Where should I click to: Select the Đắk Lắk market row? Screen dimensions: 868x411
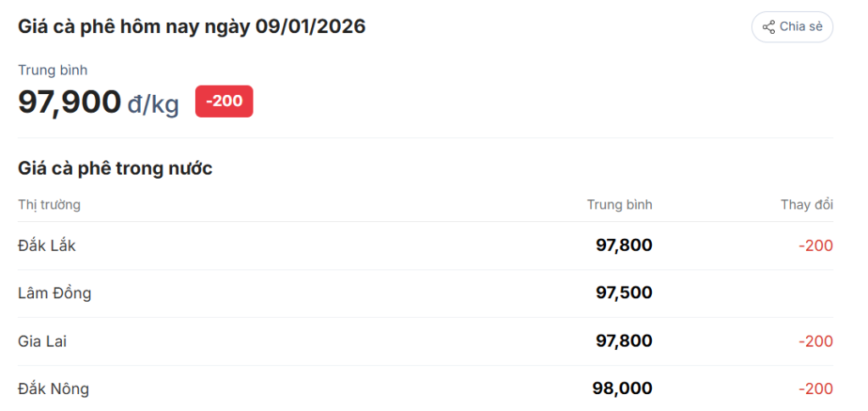click(47, 246)
